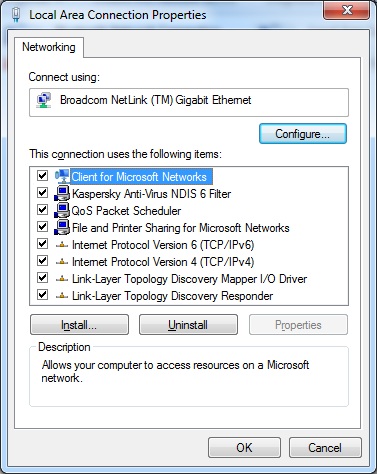Screen dimensions: 377x474
Task: Click the Broadcom network adapter icon
Action: point(44,100)
